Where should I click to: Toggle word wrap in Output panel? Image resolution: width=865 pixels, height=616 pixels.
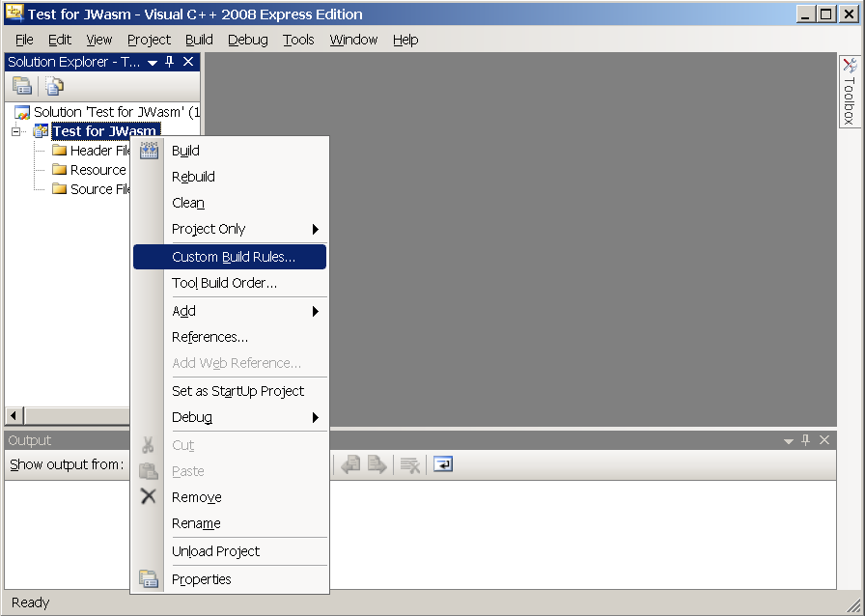point(442,464)
